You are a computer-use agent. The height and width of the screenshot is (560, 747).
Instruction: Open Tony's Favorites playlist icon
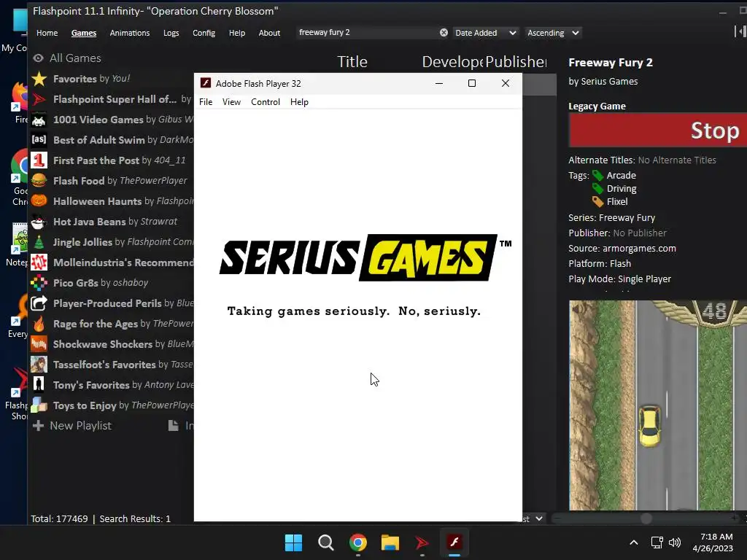click(x=39, y=385)
